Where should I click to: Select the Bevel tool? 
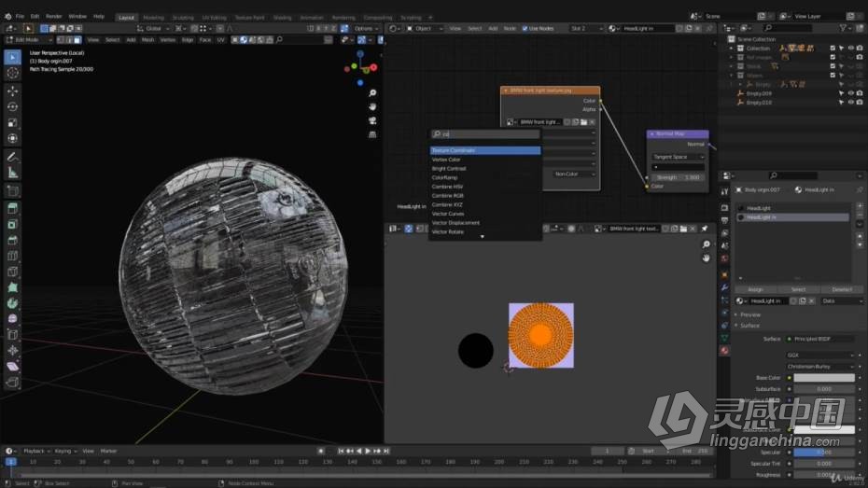(x=12, y=240)
